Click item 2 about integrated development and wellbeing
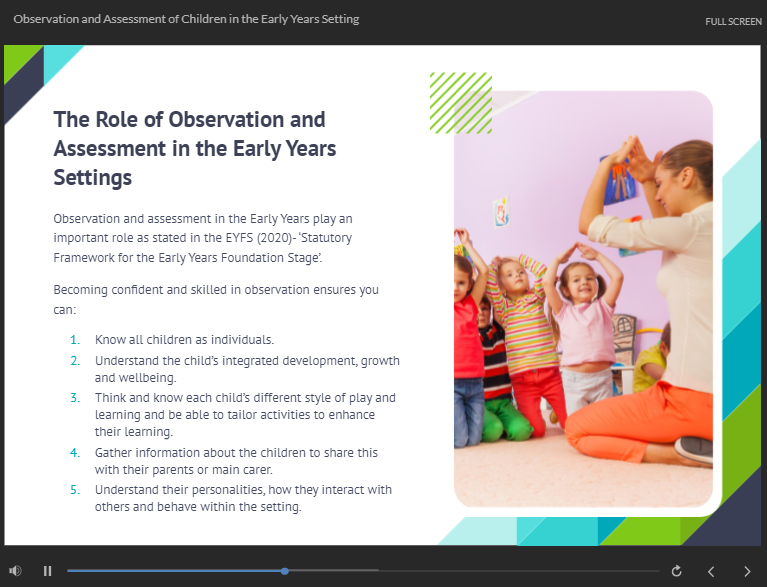 tap(247, 369)
